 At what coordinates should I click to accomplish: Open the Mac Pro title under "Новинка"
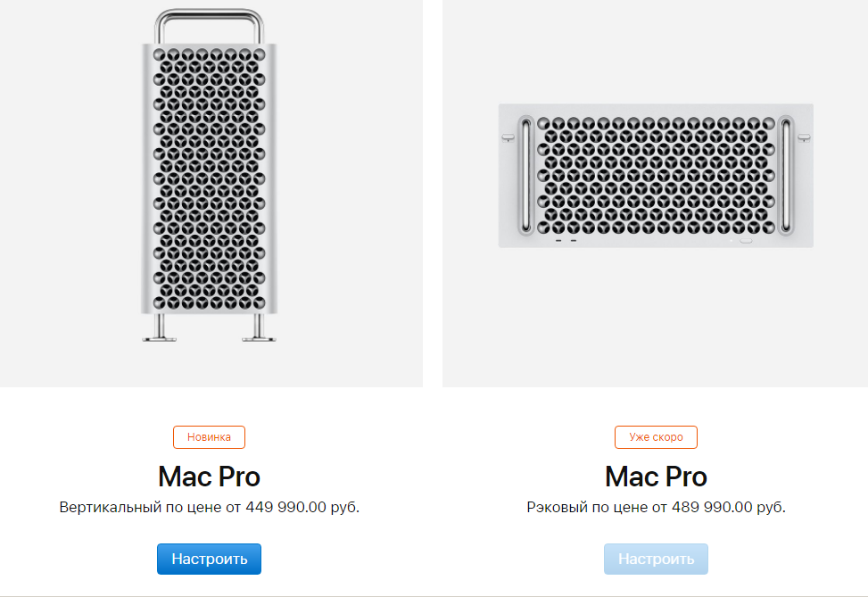(209, 476)
